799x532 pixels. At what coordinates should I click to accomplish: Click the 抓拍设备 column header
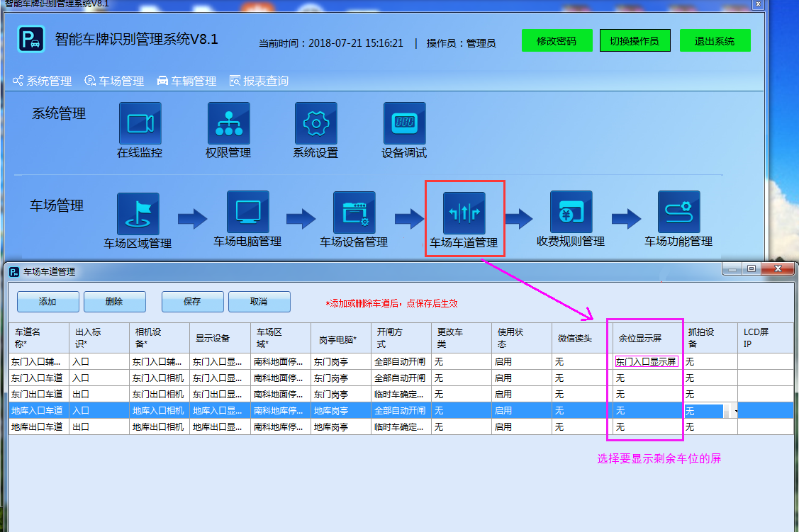(710, 338)
